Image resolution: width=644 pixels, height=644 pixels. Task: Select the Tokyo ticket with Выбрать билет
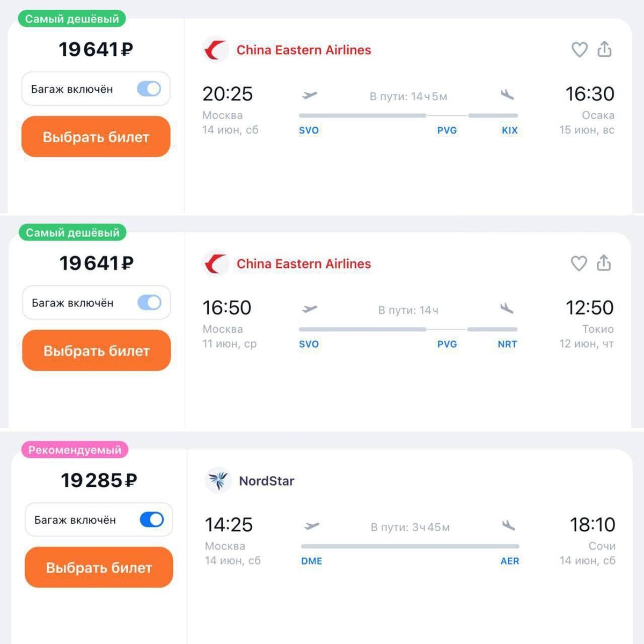point(97,350)
